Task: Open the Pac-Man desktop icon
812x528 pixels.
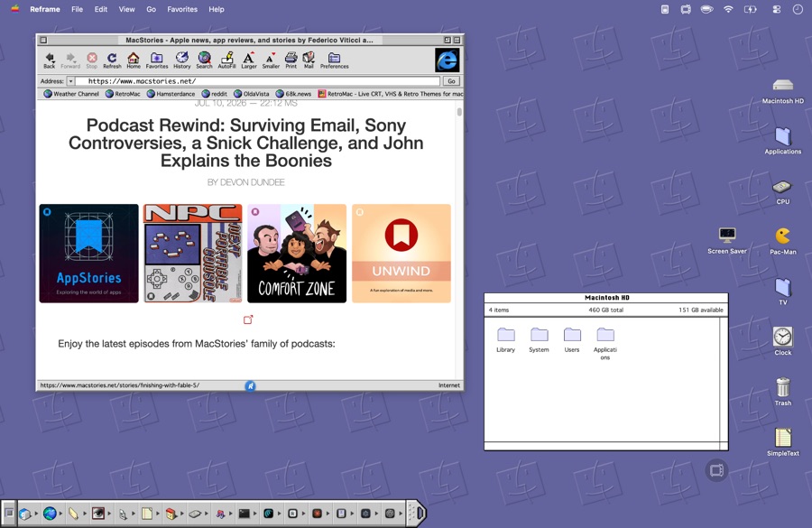Action: 782,241
